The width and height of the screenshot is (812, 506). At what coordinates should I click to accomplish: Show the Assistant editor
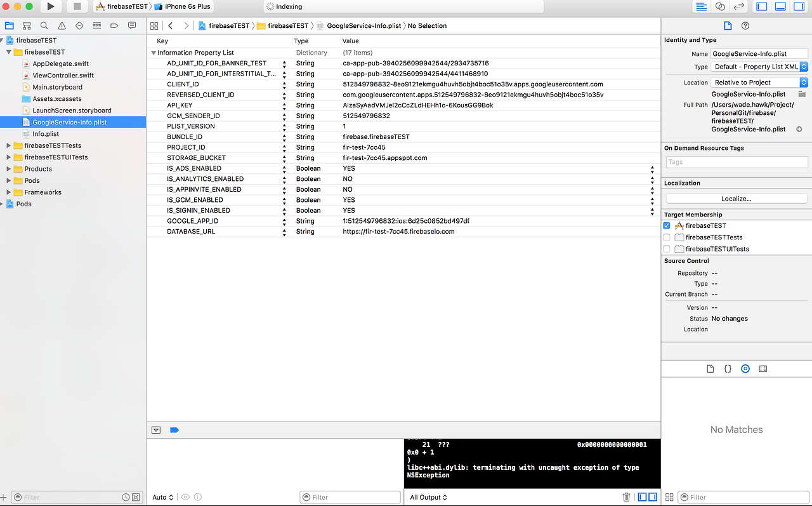(720, 6)
